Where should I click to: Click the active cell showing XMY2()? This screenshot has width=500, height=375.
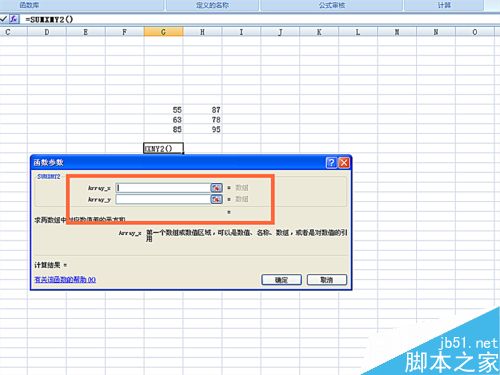163,148
